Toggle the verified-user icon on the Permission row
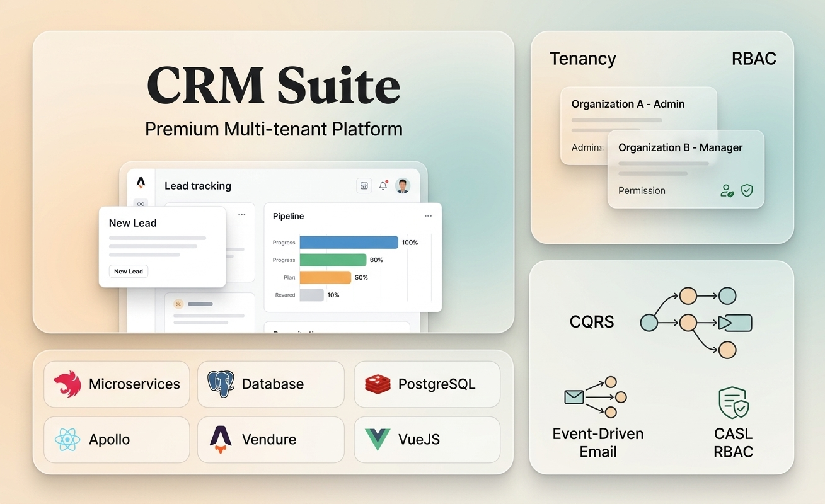 [x=727, y=190]
